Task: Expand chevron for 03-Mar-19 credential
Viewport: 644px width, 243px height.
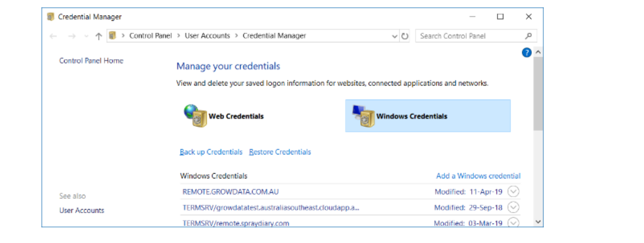Action: (x=513, y=222)
